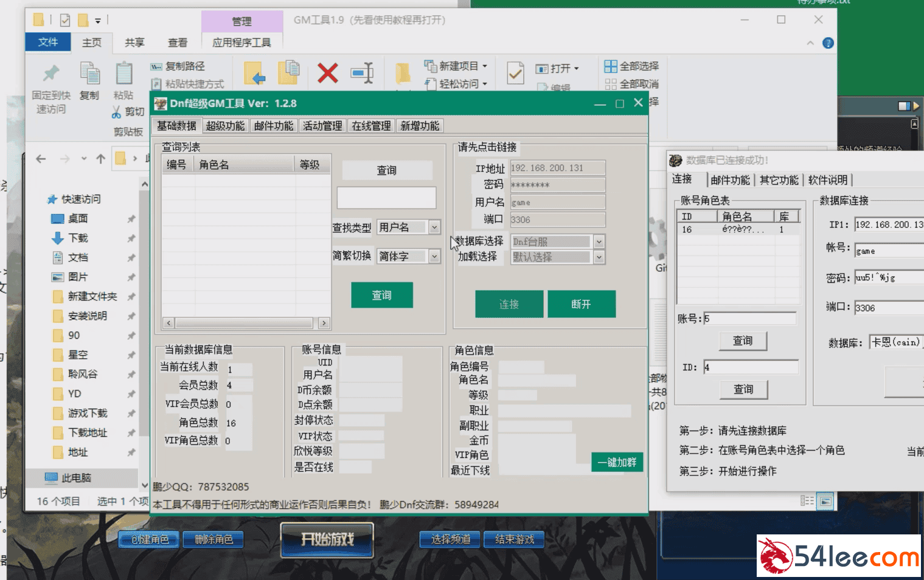Expand the 轻松访问 ribbon dropdown

[x=485, y=84]
